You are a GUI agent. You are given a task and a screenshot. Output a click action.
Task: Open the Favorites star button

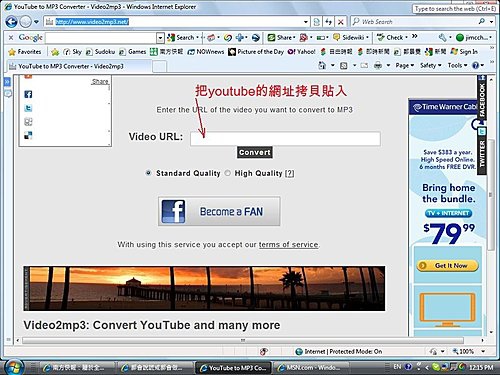(25, 52)
